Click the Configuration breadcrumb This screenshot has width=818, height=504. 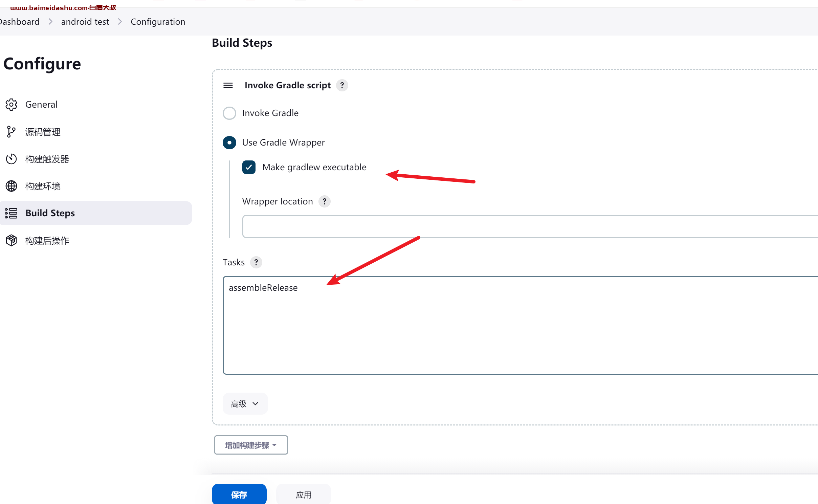coord(158,22)
